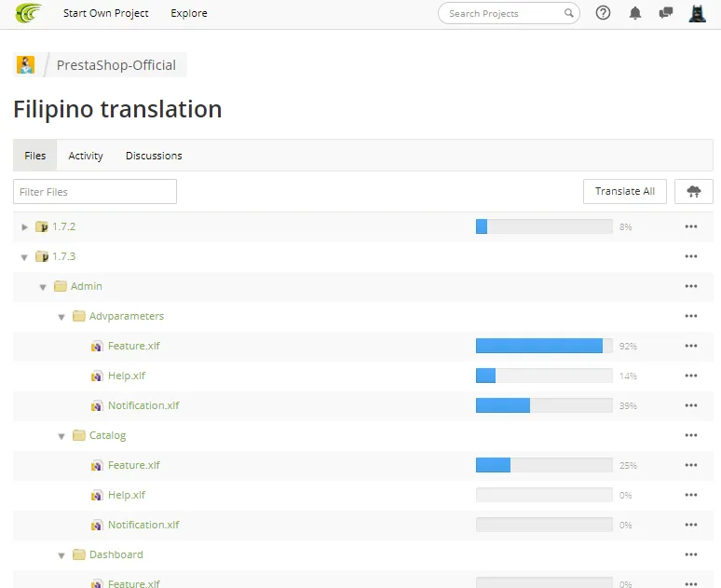Collapse the Advparameters folder arrow
Screen dimensions: 721x588
[61, 317]
